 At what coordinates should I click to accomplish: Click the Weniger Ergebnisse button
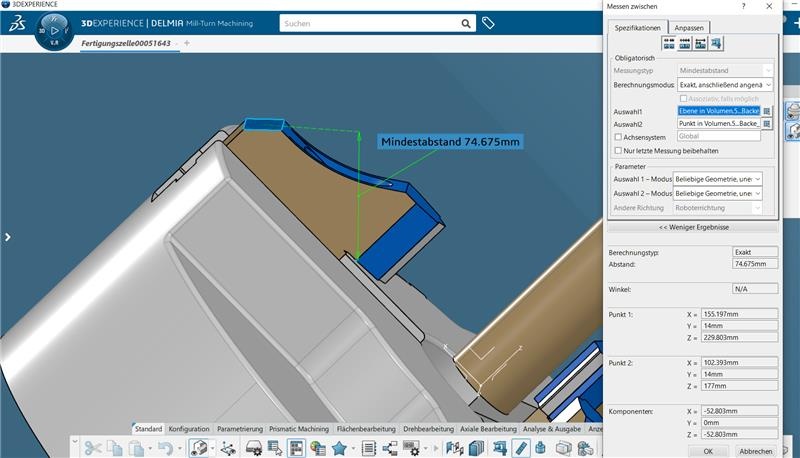pyautogui.click(x=693, y=227)
